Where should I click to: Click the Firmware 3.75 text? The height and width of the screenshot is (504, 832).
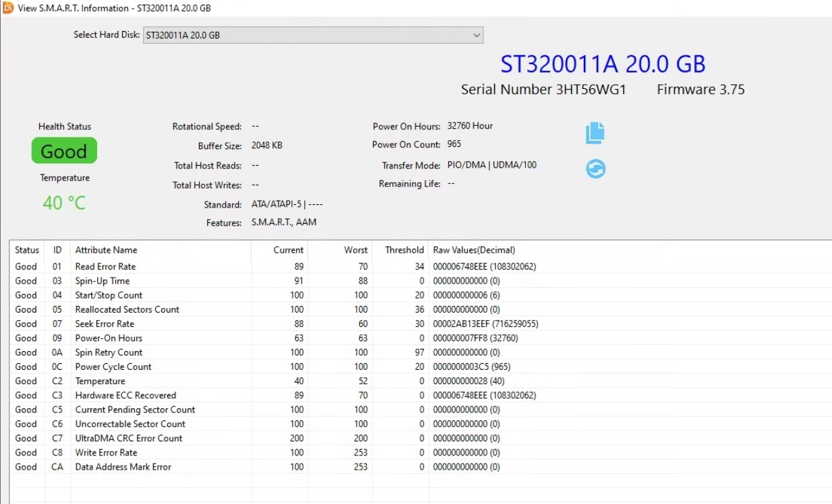701,90
